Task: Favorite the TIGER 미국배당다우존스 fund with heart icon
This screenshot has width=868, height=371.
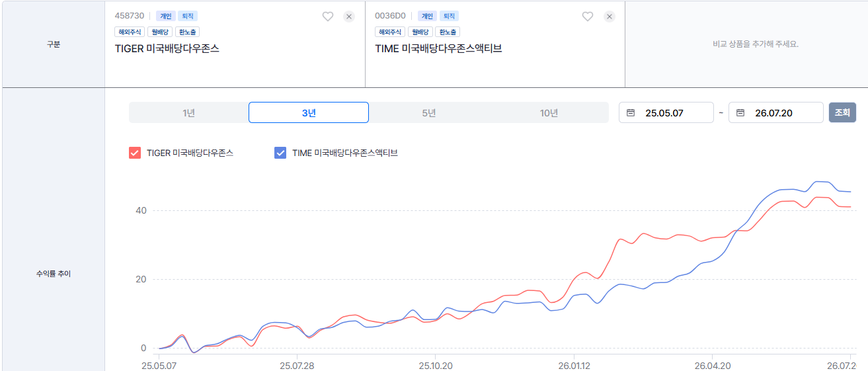Action: coord(328,17)
